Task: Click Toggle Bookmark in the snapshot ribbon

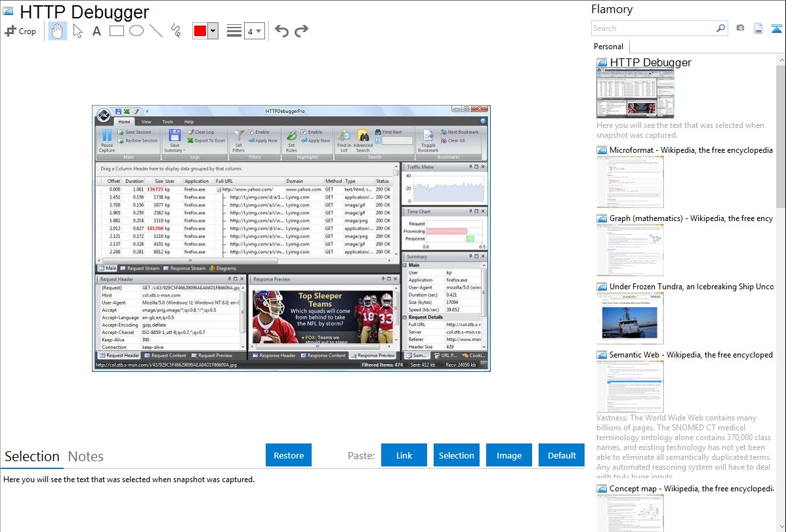Action: pyautogui.click(x=428, y=141)
